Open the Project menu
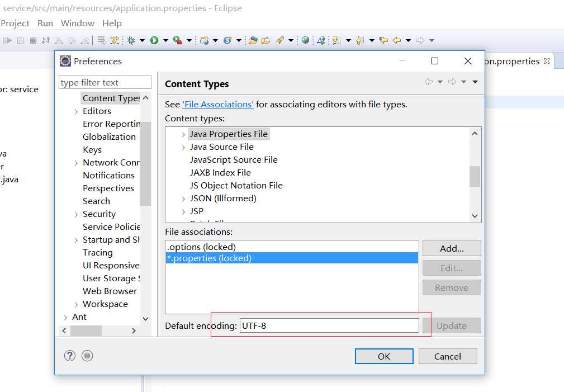 [x=15, y=23]
